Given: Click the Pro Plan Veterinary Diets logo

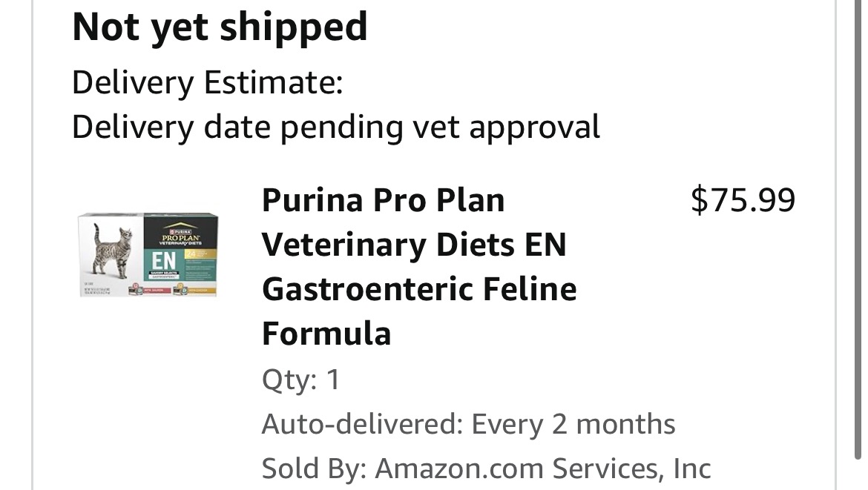Looking at the screenshot, I should pos(180,234).
